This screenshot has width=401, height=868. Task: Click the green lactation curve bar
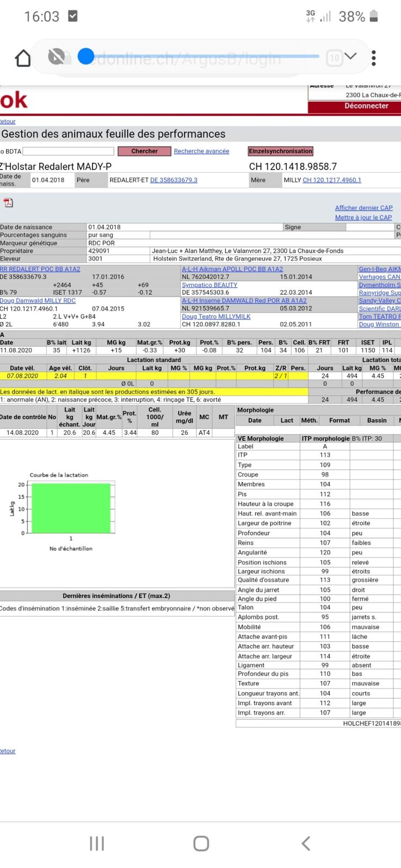click(x=71, y=508)
